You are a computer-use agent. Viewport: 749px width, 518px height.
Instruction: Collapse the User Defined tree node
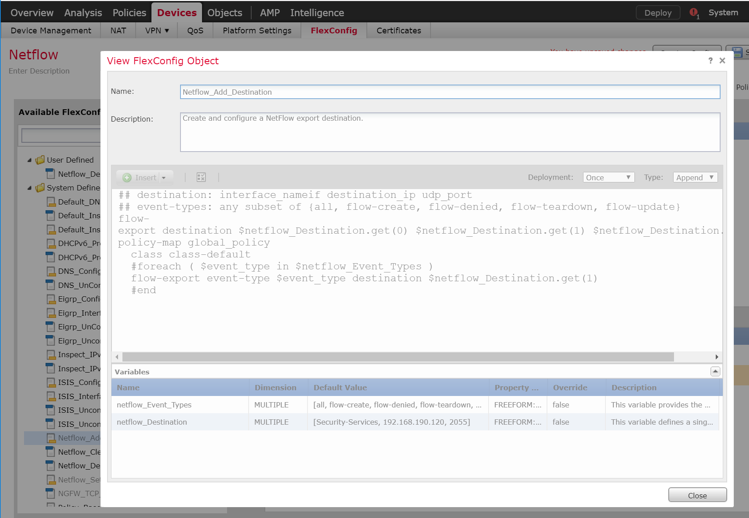[29, 160]
